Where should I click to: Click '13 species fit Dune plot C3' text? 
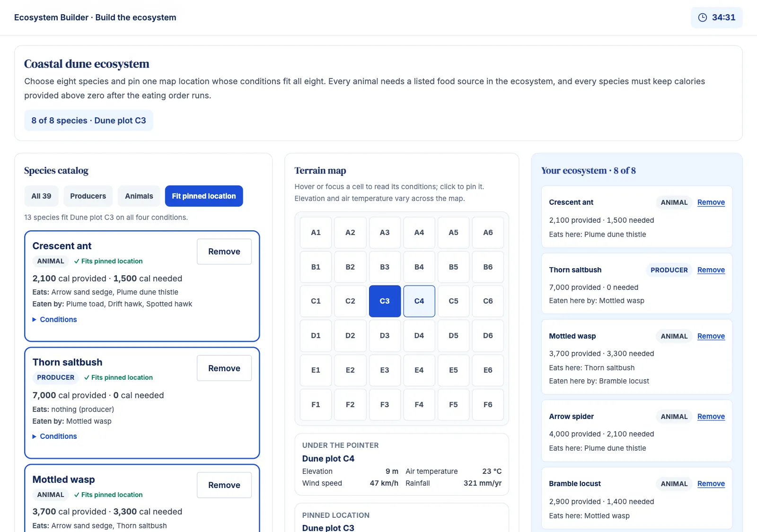(106, 218)
